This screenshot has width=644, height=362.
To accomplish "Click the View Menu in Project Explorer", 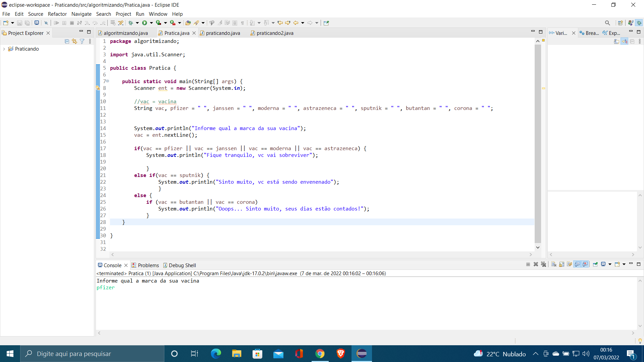I will point(90,41).
